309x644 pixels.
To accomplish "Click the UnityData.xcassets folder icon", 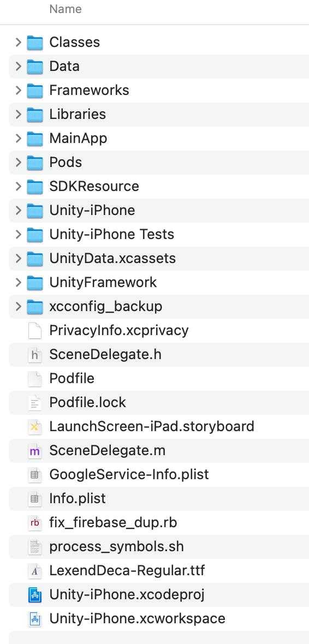I will (x=35, y=259).
